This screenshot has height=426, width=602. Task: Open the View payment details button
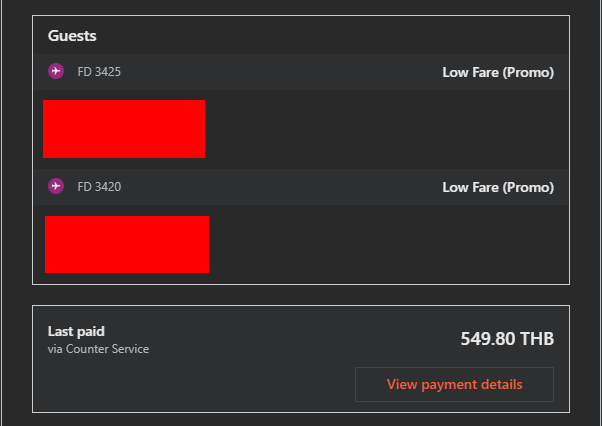[x=454, y=385]
